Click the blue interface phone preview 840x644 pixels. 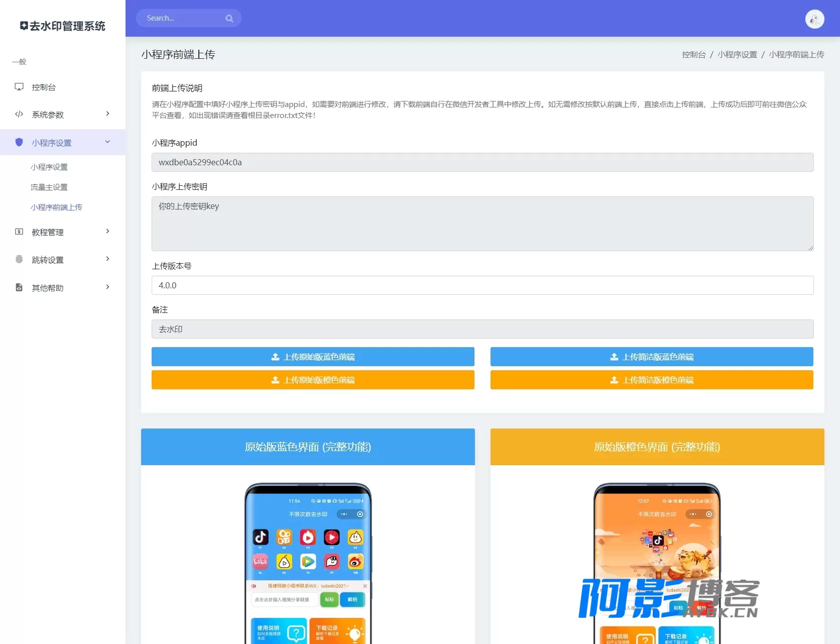(x=308, y=563)
